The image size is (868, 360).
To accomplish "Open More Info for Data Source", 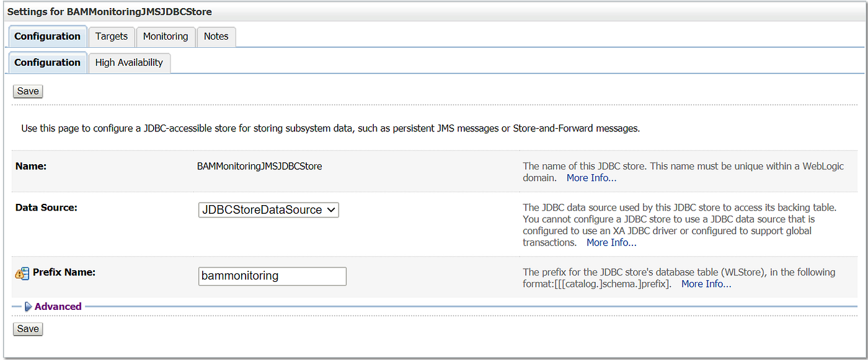I will (x=611, y=243).
